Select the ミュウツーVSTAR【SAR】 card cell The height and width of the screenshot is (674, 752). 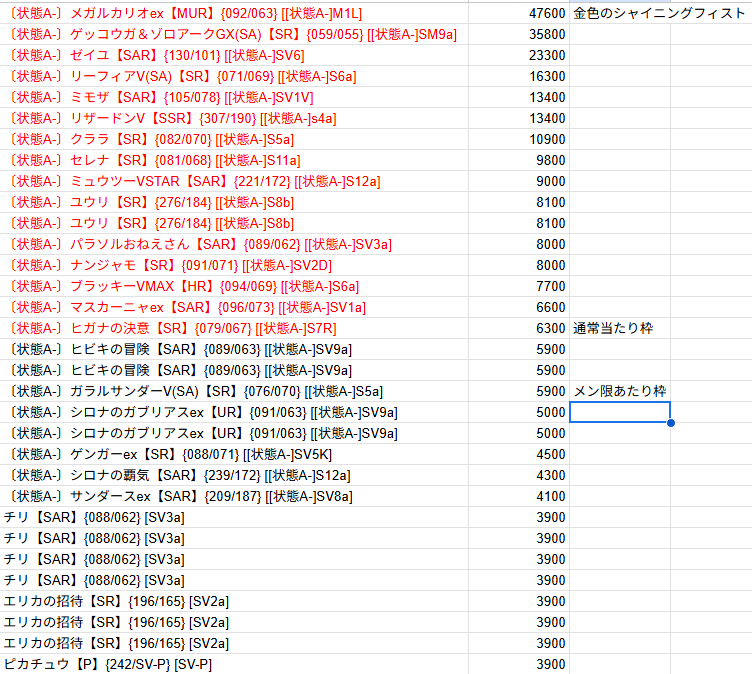point(194,181)
